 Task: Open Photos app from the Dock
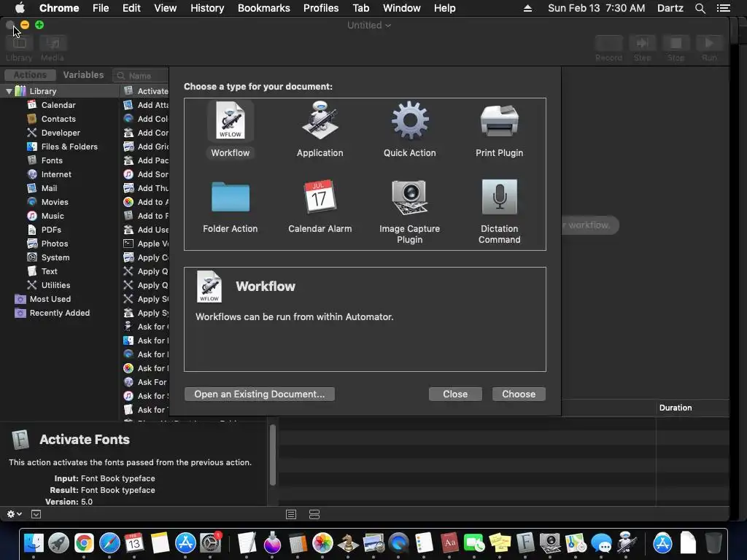[322, 542]
